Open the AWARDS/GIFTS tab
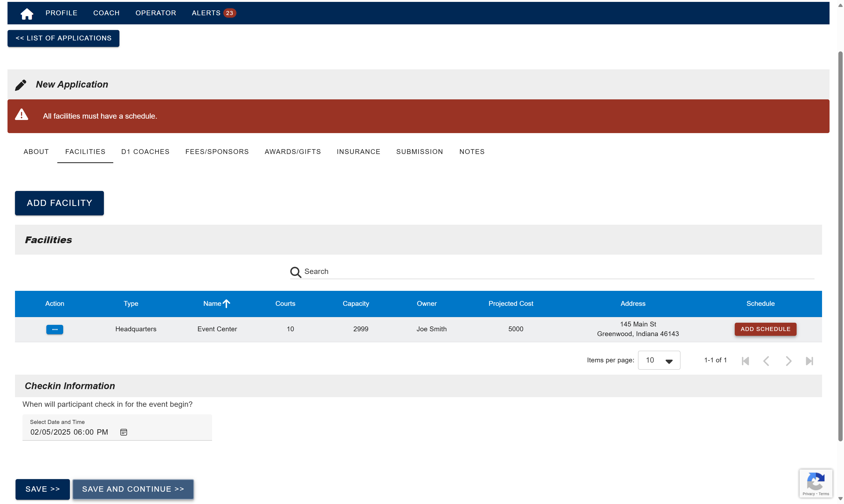Viewport: 844px width, 504px height. [x=293, y=152]
